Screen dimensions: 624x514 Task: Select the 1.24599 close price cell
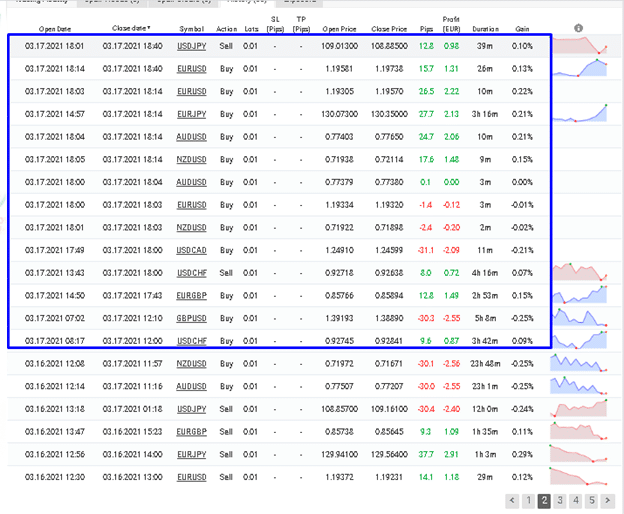coord(389,250)
